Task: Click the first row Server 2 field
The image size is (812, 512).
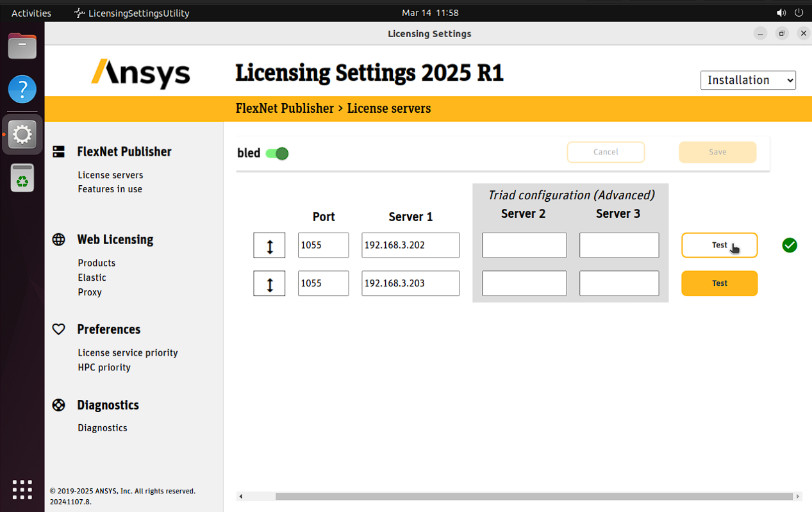Action: click(524, 245)
